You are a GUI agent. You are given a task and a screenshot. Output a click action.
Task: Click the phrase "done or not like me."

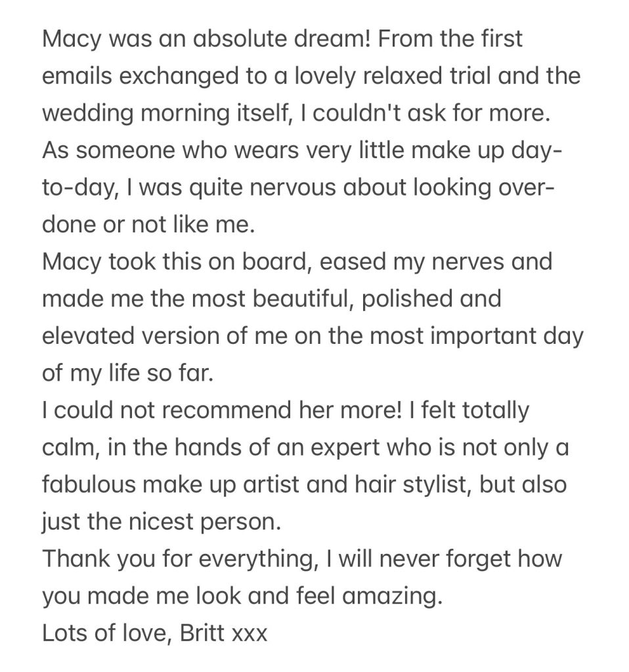click(147, 225)
